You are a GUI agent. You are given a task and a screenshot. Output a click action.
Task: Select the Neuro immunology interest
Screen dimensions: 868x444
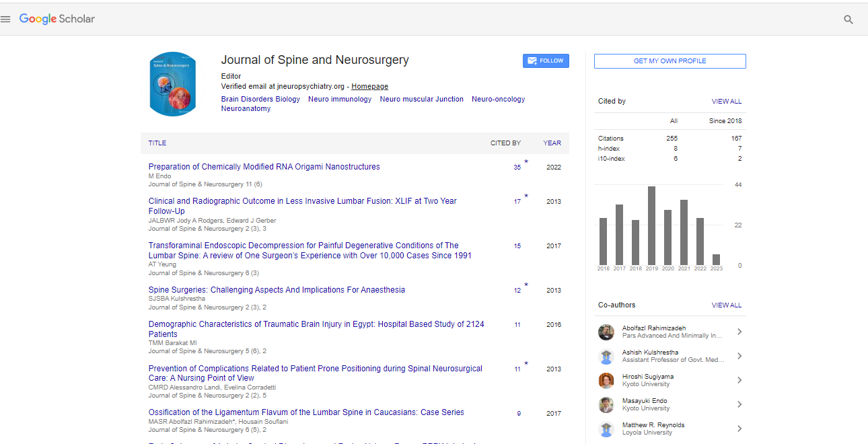click(340, 99)
